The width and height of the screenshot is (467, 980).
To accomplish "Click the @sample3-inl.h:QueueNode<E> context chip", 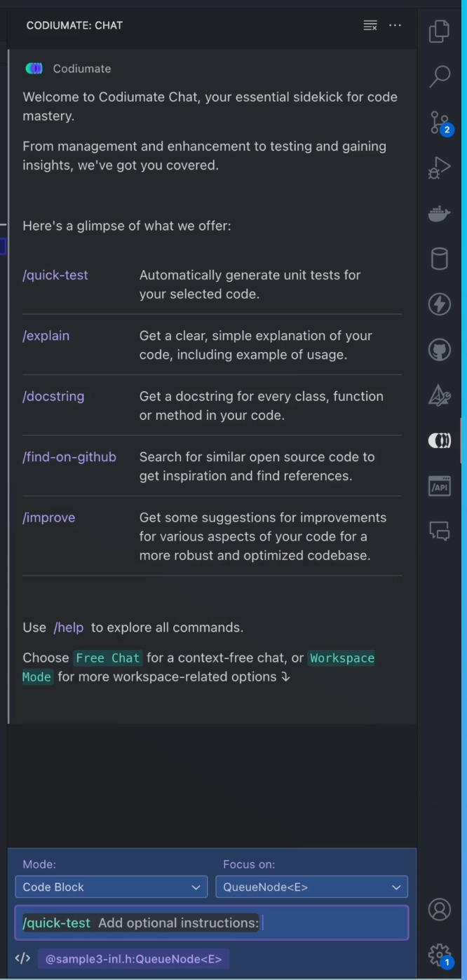I will pyautogui.click(x=134, y=959).
